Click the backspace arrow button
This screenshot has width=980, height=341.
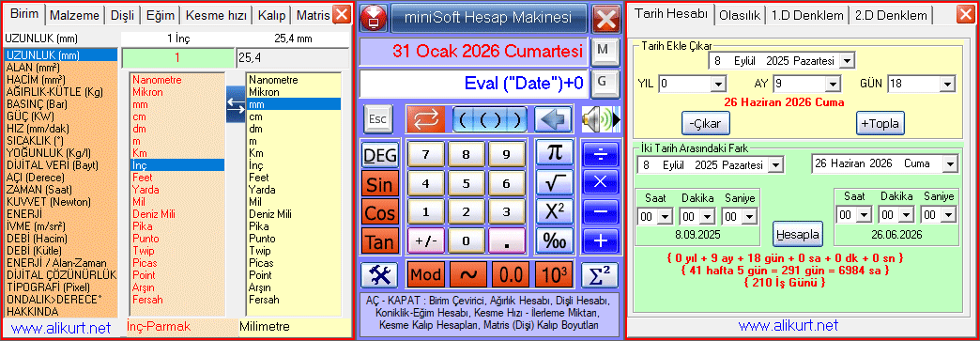pyautogui.click(x=553, y=119)
